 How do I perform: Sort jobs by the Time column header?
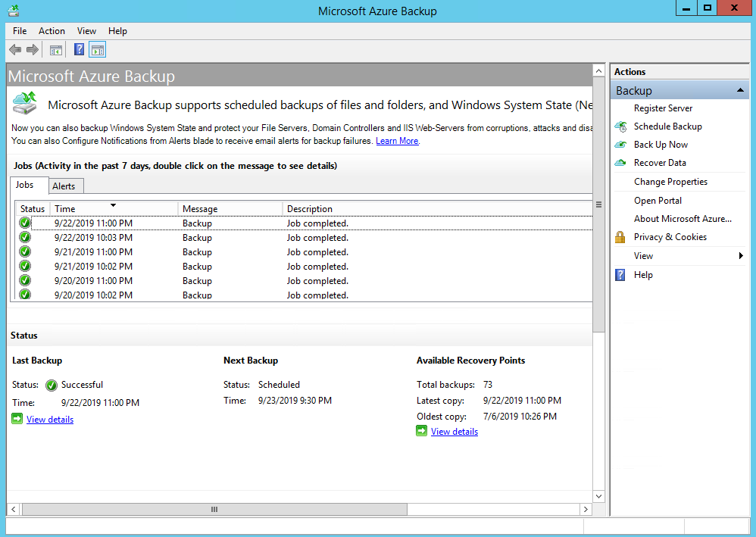tap(114, 209)
